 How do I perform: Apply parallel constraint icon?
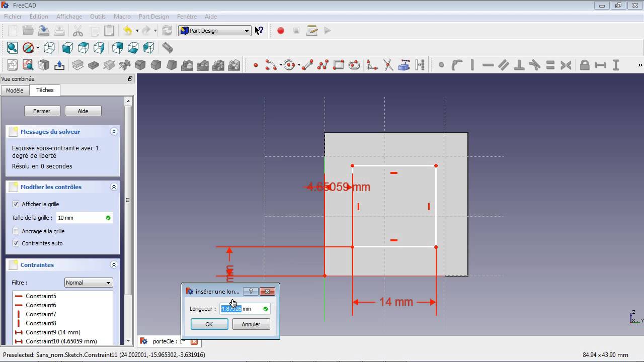coord(504,65)
